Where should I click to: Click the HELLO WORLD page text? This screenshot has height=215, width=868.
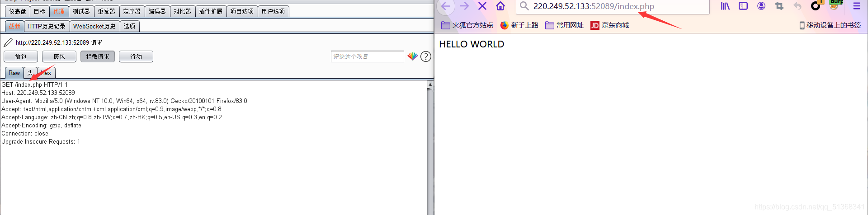point(472,44)
